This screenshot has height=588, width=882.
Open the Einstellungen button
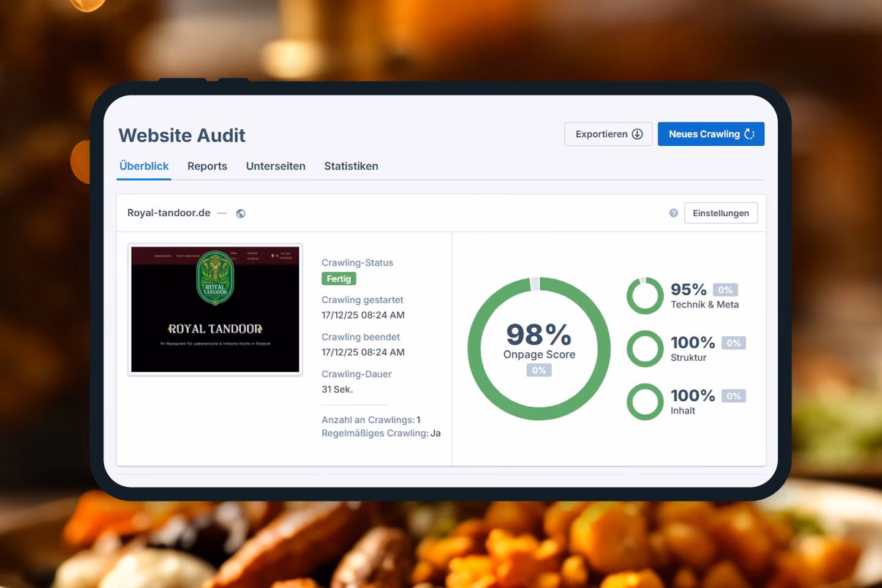coord(721,213)
